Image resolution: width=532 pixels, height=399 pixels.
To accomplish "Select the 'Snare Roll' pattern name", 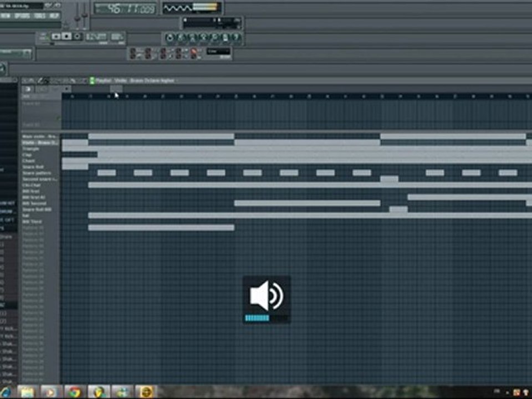I will (x=33, y=167).
